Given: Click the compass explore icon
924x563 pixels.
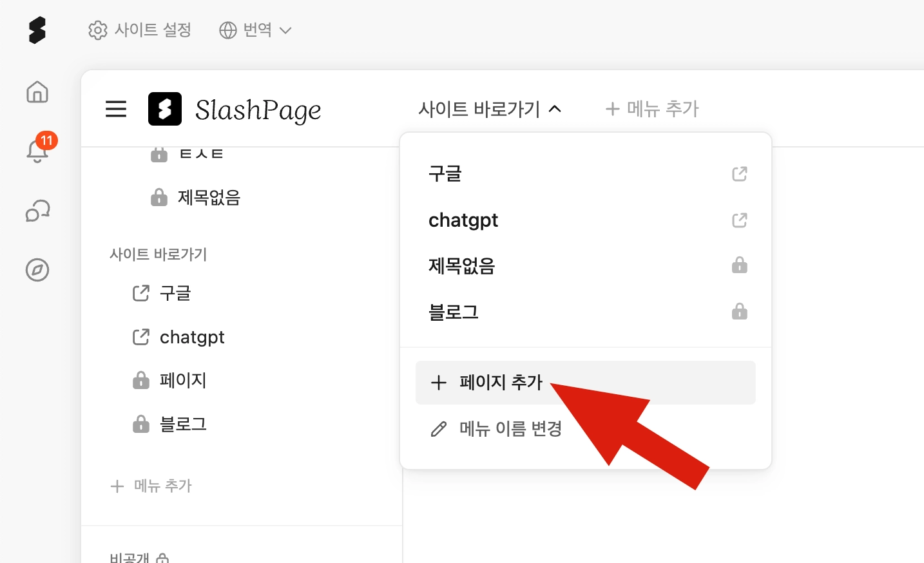Looking at the screenshot, I should click(x=37, y=270).
